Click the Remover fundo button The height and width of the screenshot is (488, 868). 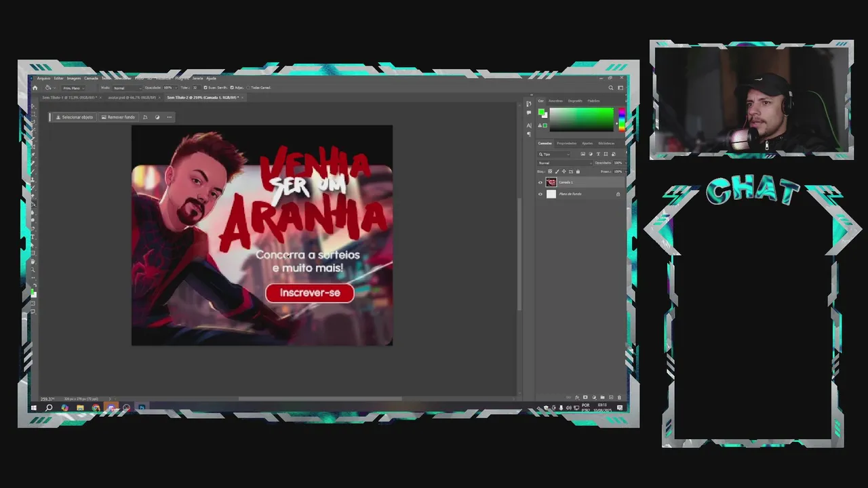[118, 117]
